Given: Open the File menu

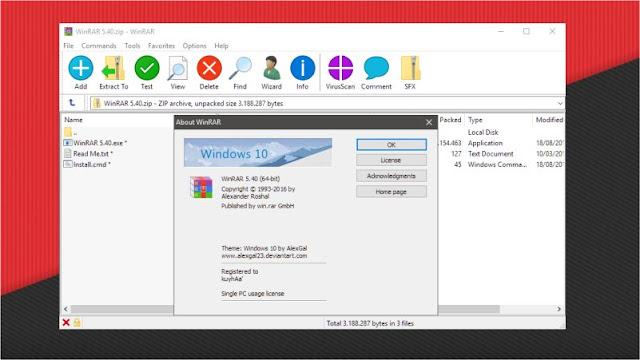Looking at the screenshot, I should [x=69, y=46].
